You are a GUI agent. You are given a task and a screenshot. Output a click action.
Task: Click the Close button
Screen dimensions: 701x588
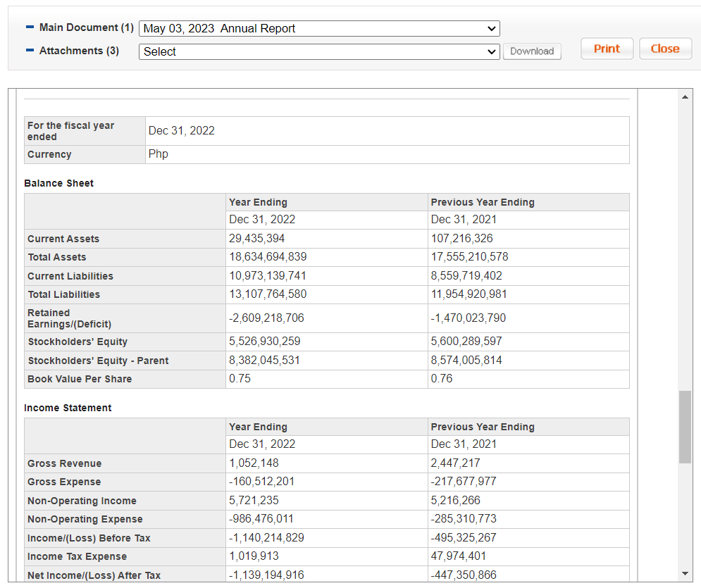665,49
